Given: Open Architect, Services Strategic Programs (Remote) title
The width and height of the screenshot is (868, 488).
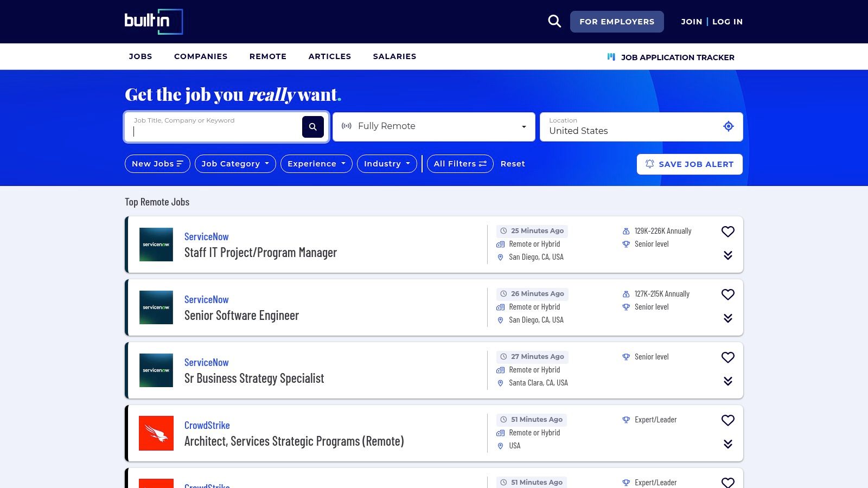Looking at the screenshot, I should click(x=294, y=441).
